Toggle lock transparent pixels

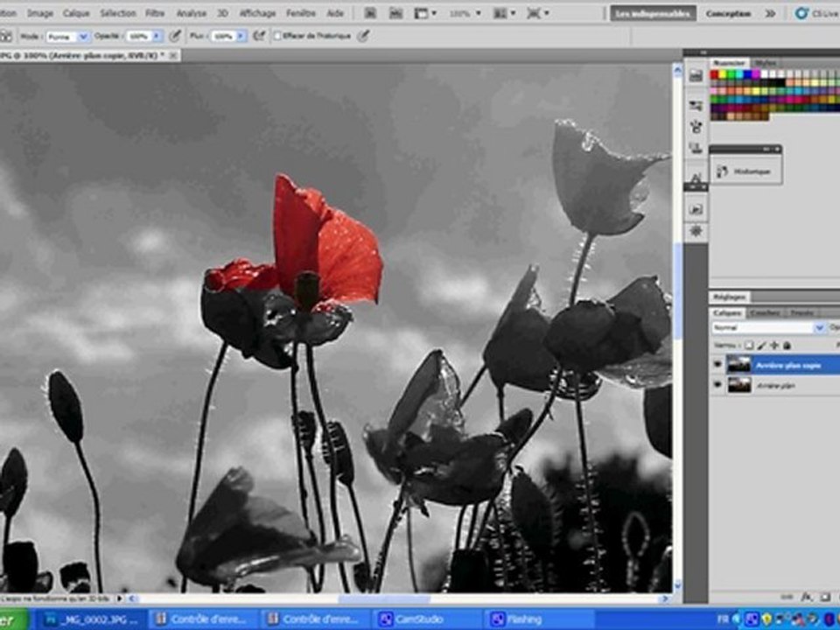[749, 346]
